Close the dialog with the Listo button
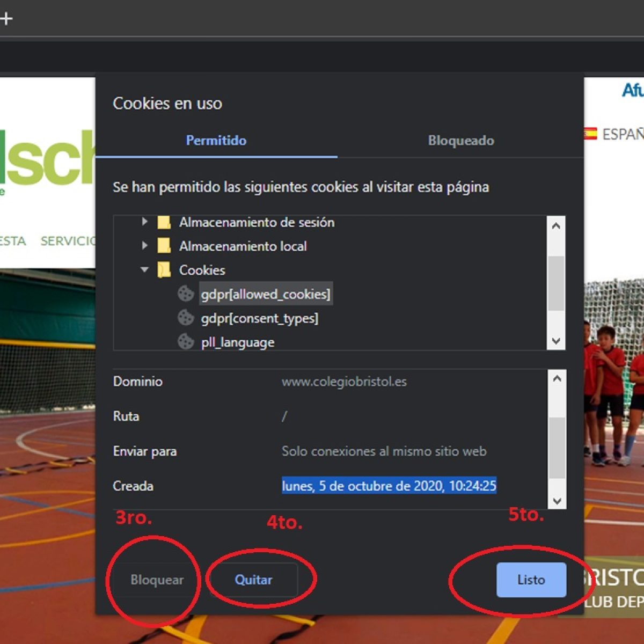The height and width of the screenshot is (644, 644). 531,580
